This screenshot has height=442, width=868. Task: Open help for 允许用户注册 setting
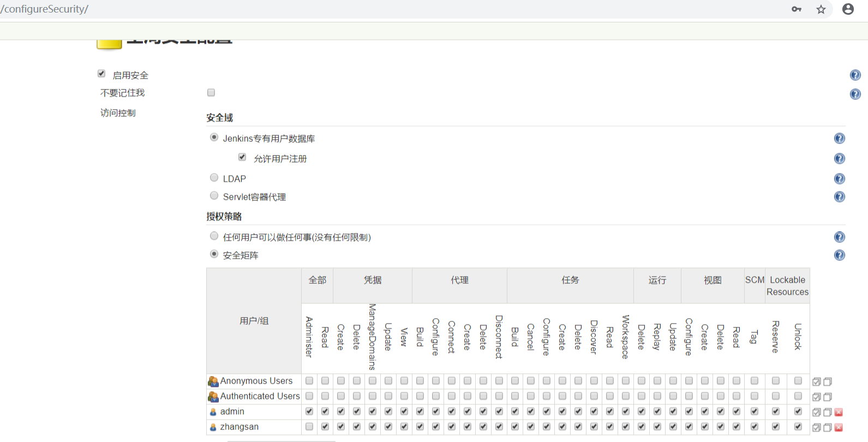point(839,159)
